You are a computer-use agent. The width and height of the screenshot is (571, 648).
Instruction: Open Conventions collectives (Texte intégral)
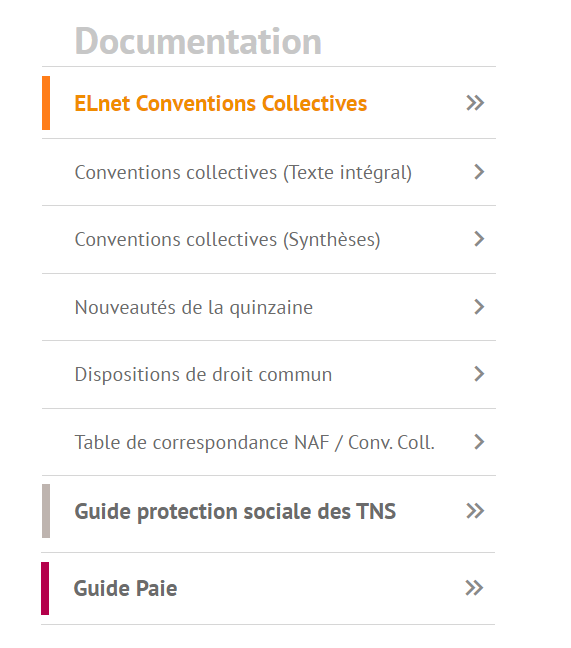[243, 173]
